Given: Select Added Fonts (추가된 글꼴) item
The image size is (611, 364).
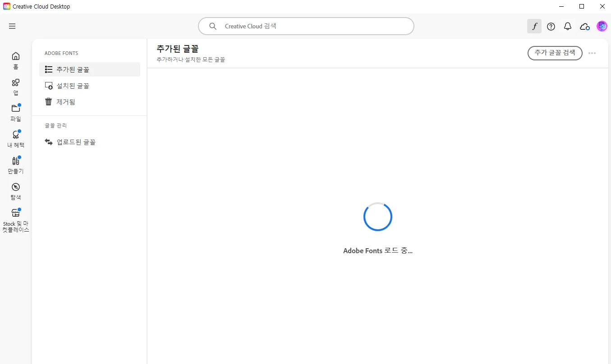Looking at the screenshot, I should pyautogui.click(x=90, y=69).
